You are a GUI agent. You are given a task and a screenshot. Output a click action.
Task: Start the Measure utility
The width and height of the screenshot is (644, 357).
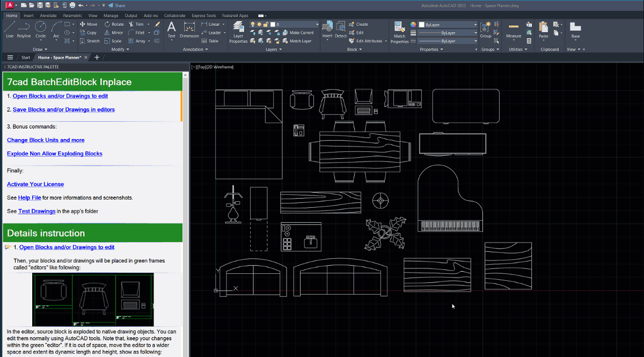pos(513,30)
